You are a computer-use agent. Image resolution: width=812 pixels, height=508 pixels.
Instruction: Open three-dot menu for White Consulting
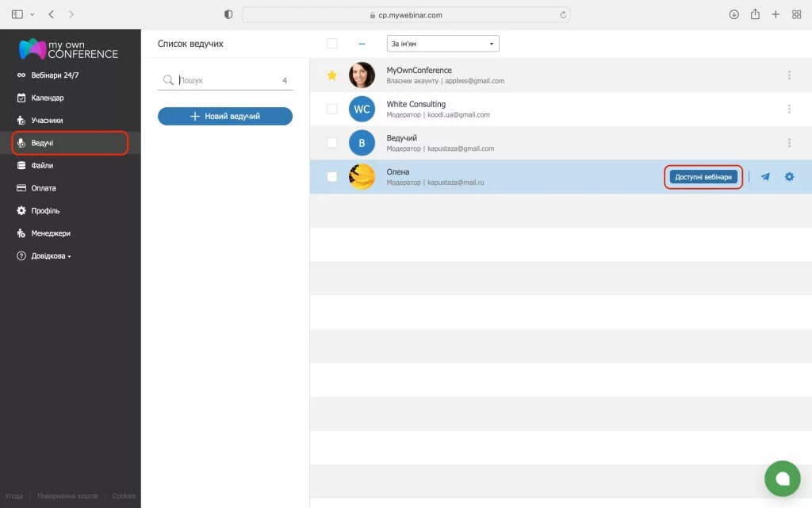click(789, 109)
